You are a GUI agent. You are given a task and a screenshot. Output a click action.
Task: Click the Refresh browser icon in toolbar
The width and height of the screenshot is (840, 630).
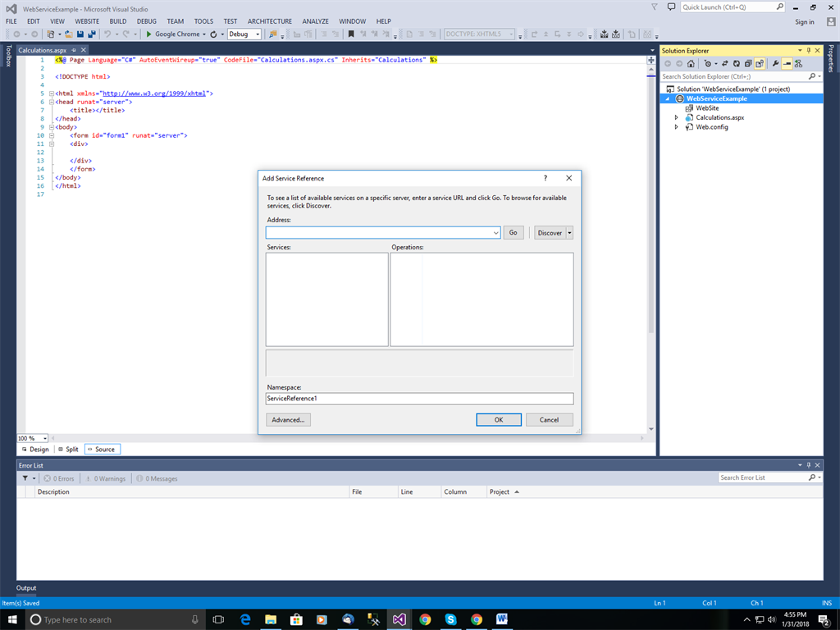coord(213,34)
